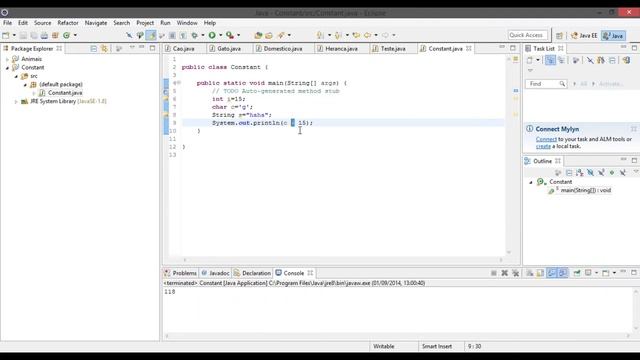This screenshot has width=640, height=360.
Task: Toggle Hide Fields in Outline view
Action: coord(590,173)
